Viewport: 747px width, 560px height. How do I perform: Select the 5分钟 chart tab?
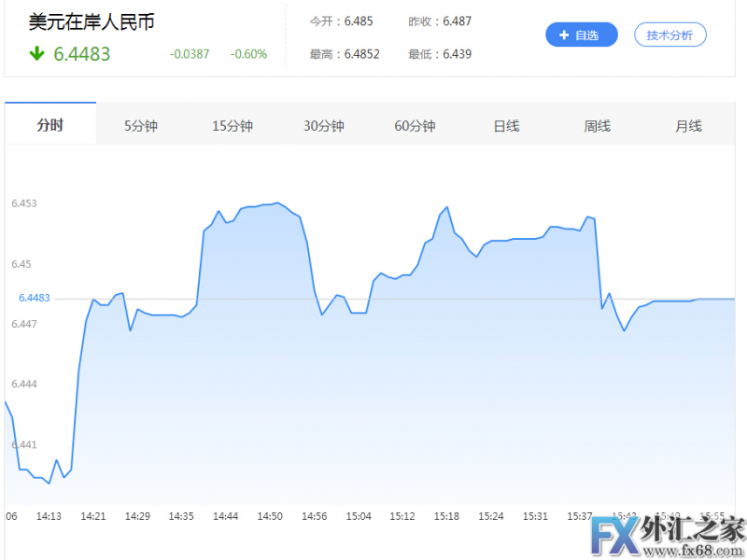pyautogui.click(x=141, y=126)
